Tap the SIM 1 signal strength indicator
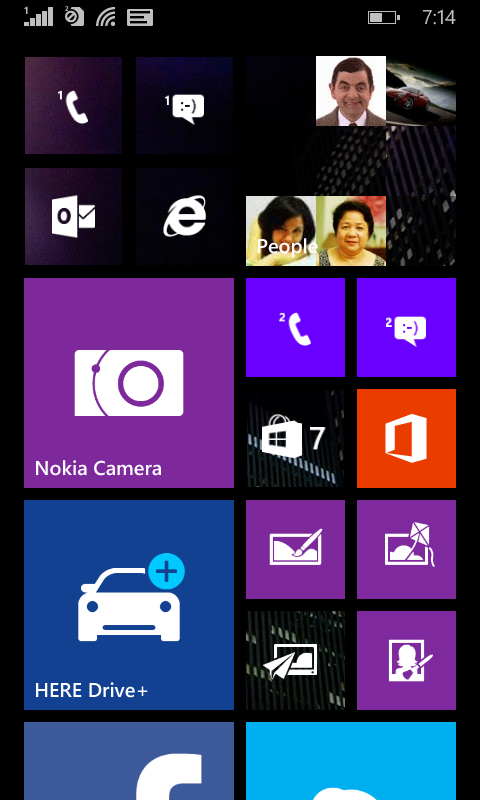The height and width of the screenshot is (800, 480). [x=38, y=17]
